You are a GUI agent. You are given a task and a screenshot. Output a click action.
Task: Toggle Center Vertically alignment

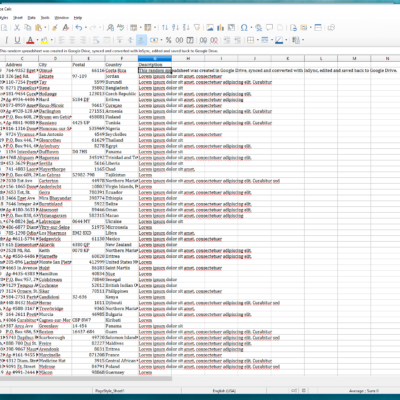tap(130, 40)
